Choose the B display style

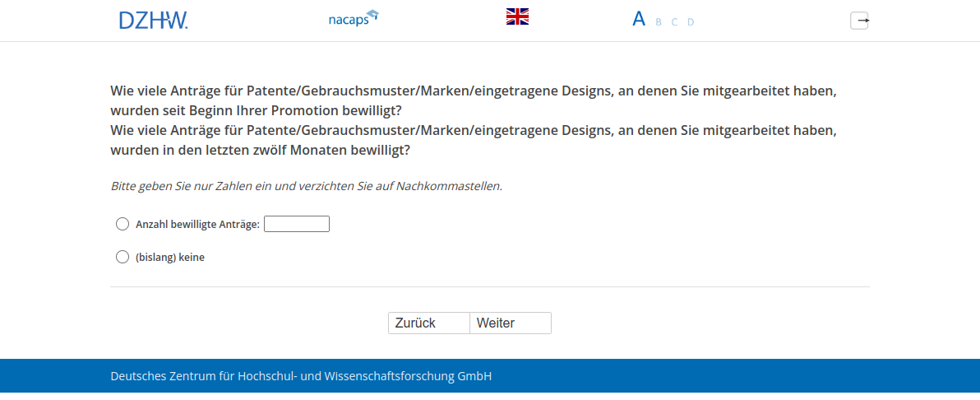(x=659, y=22)
